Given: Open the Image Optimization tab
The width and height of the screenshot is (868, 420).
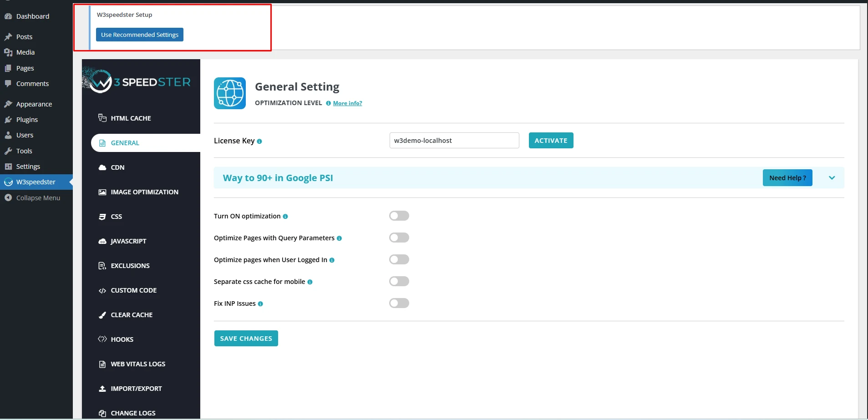Looking at the screenshot, I should 144,192.
